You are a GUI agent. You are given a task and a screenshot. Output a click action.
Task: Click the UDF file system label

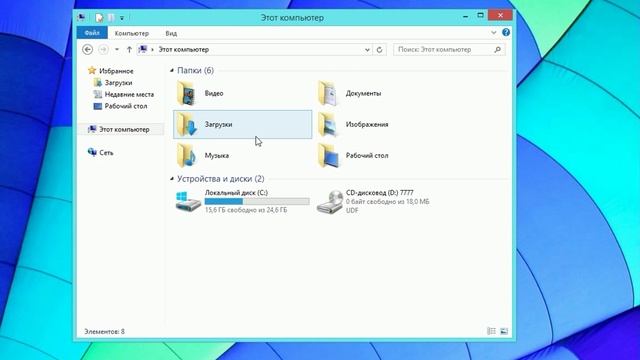click(352, 210)
